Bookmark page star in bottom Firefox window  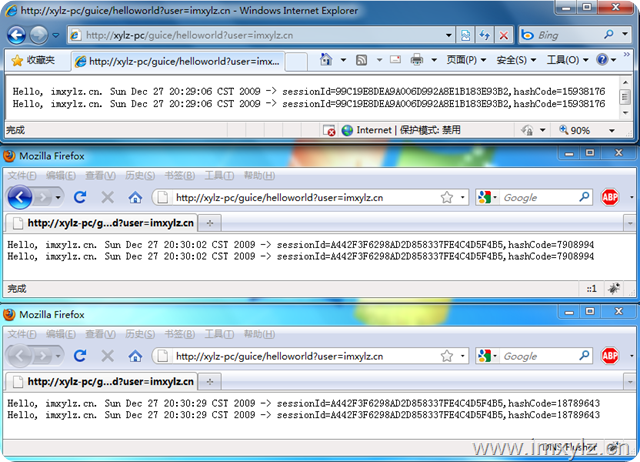[447, 356]
